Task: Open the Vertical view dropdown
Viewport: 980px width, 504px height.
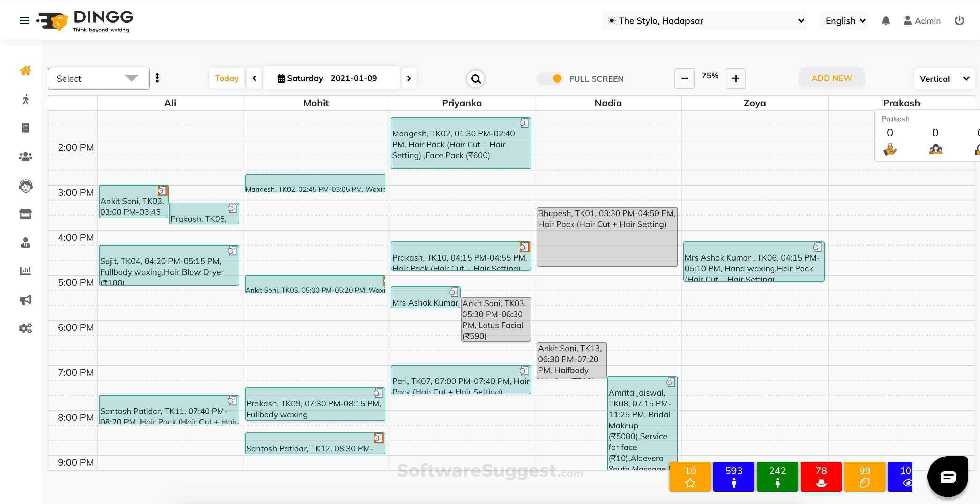Action: (x=944, y=79)
